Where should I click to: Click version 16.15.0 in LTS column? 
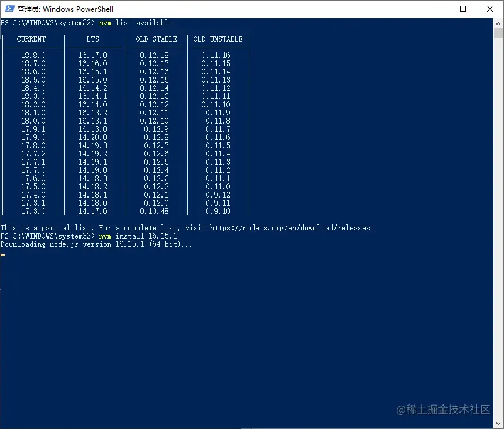tap(93, 80)
